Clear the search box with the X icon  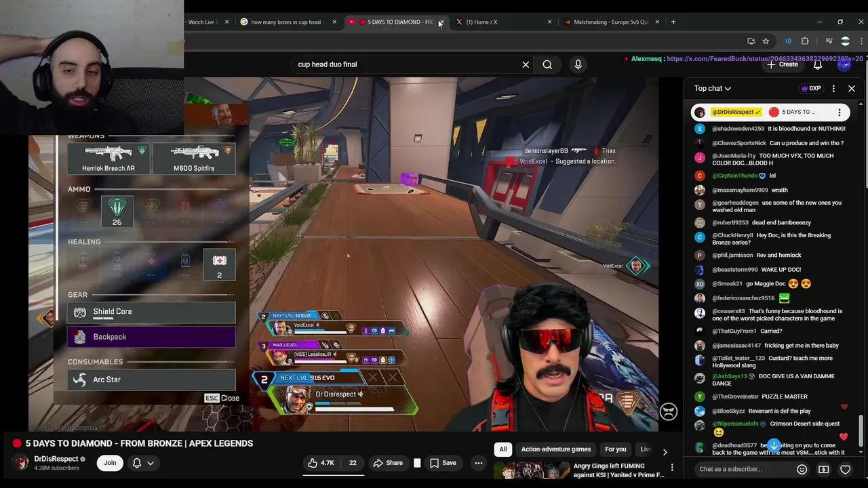click(x=526, y=64)
